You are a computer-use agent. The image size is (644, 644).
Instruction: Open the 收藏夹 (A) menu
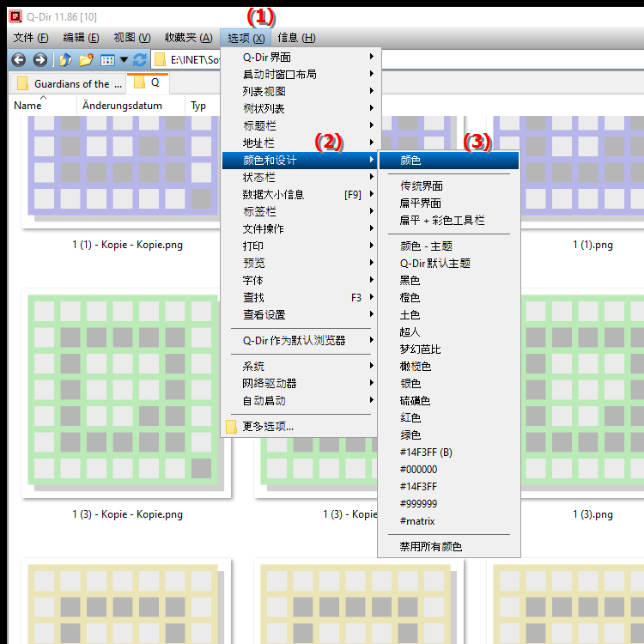(189, 38)
